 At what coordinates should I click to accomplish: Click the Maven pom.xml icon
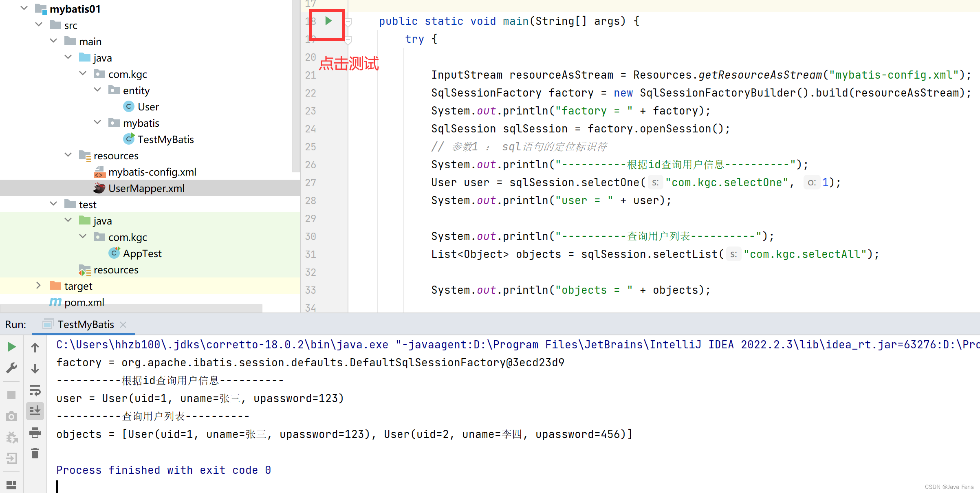pos(55,302)
